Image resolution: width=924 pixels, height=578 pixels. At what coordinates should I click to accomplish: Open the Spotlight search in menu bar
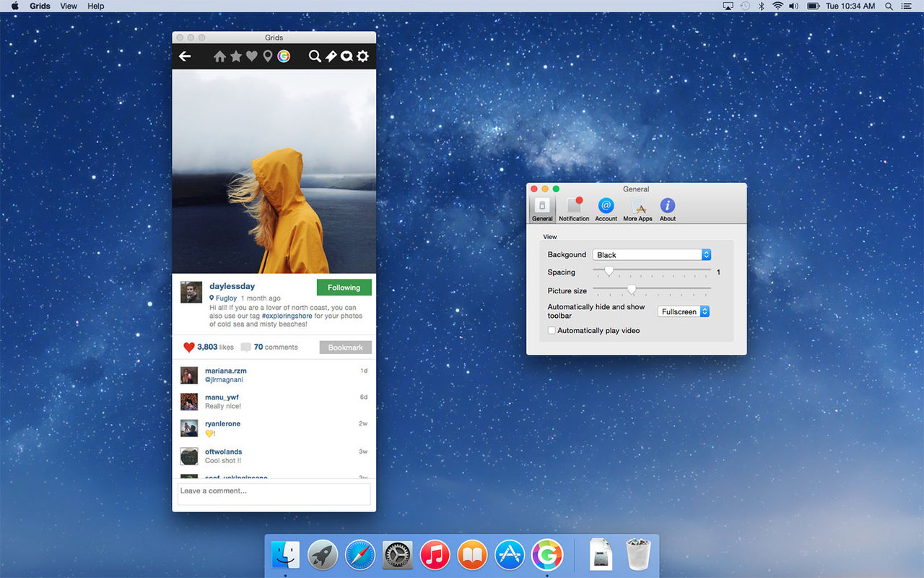point(889,6)
